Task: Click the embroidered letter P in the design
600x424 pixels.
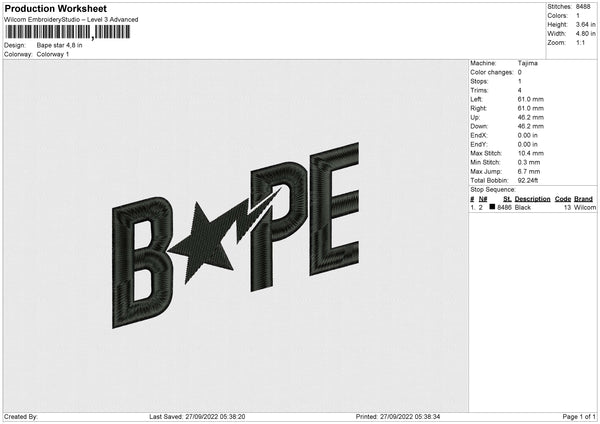Action: click(277, 226)
